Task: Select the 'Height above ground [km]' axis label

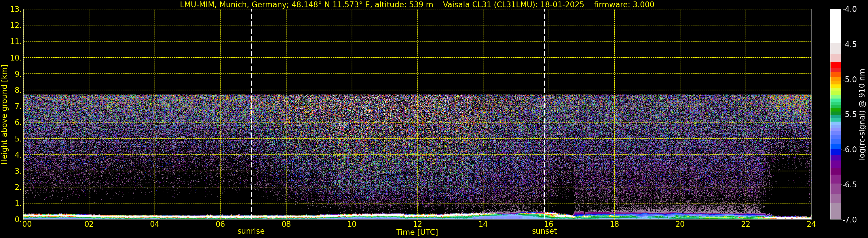Action: [4, 115]
